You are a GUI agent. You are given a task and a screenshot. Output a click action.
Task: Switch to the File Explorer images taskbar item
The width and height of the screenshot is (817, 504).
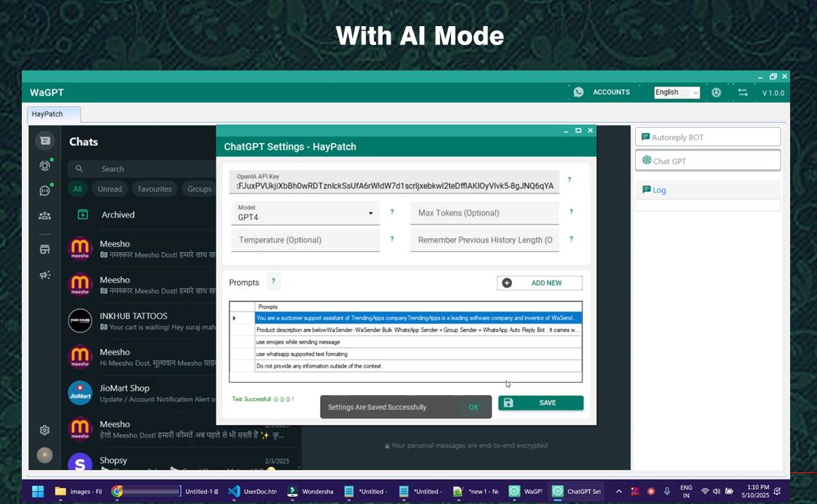click(78, 492)
